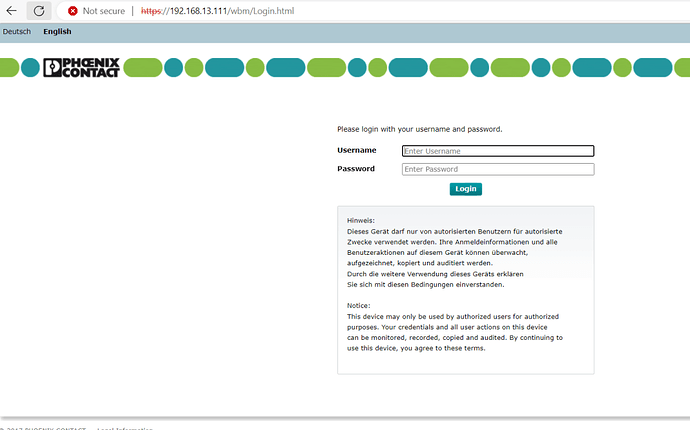
Task: Reload the page with the refresh icon
Action: [39, 11]
